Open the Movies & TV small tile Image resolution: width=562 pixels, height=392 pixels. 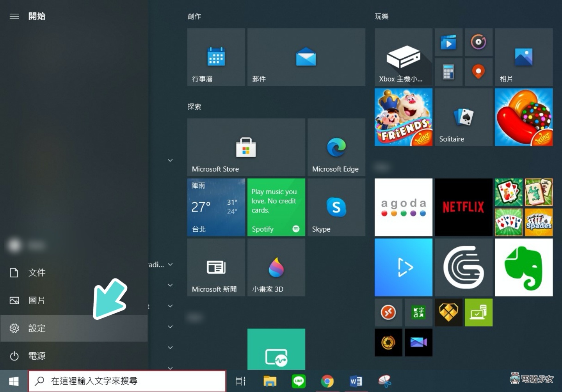(448, 42)
